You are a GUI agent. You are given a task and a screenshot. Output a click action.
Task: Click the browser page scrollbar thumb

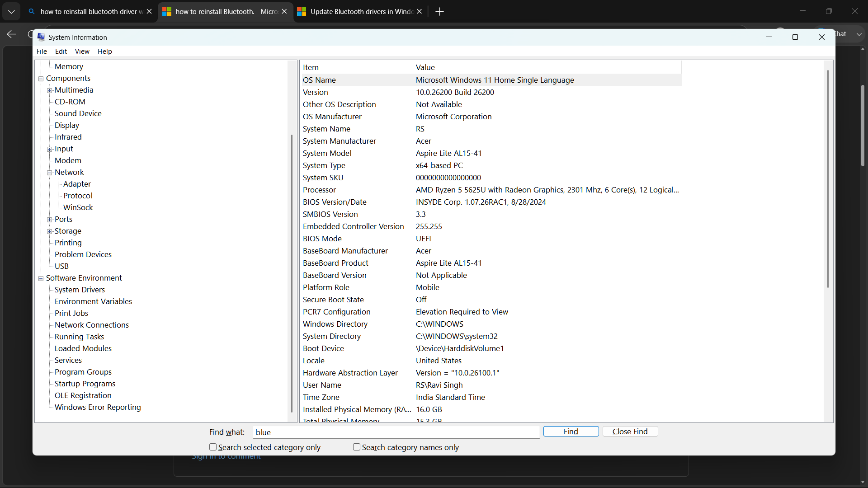tap(863, 125)
